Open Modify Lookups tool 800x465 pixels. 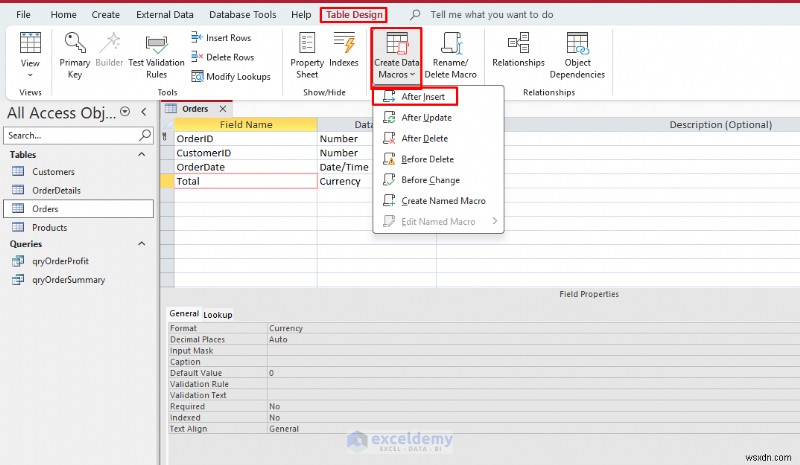231,77
